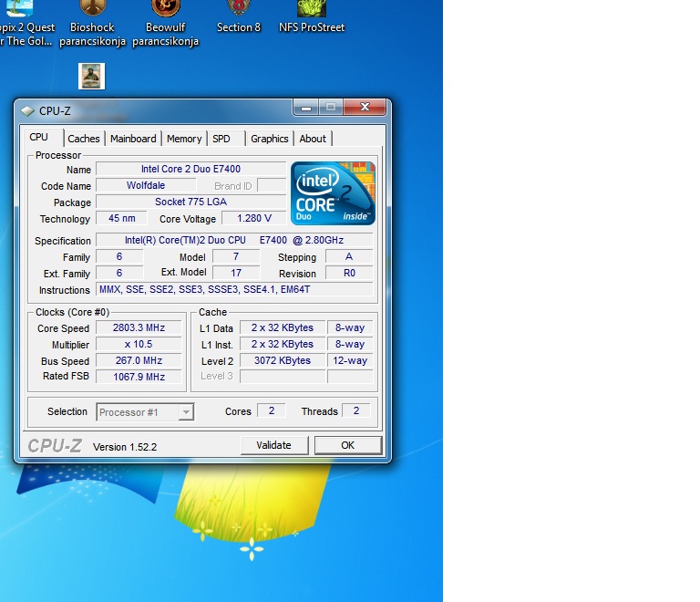Switch to the Mainboard tab
Viewport: 700px width, 602px height.
pos(133,139)
